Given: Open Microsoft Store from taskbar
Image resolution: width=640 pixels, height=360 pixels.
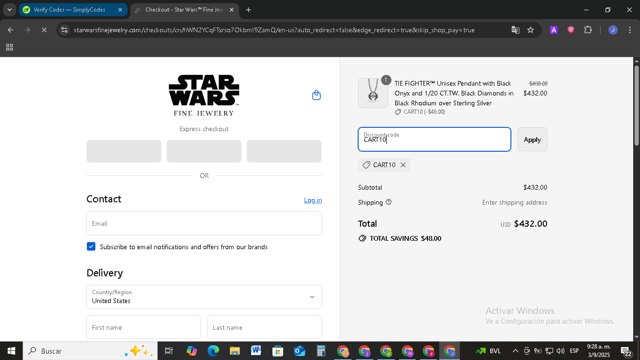Looking at the screenshot, I should (x=278, y=351).
